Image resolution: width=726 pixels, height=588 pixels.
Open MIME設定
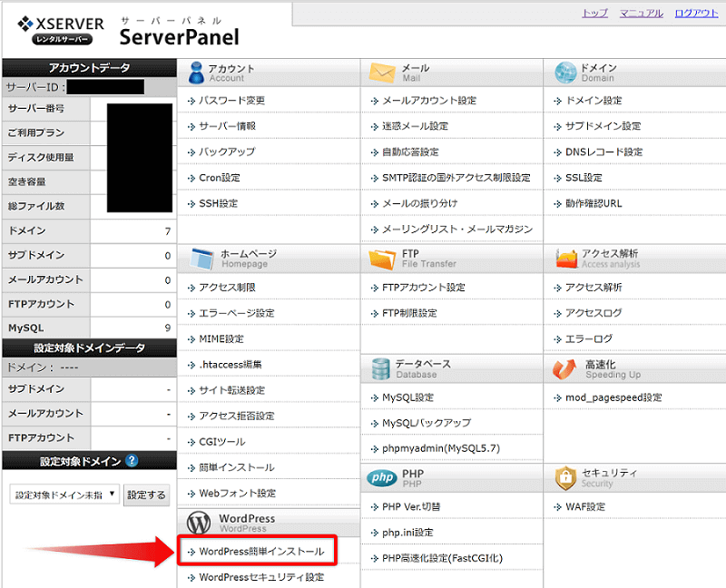tap(221, 338)
